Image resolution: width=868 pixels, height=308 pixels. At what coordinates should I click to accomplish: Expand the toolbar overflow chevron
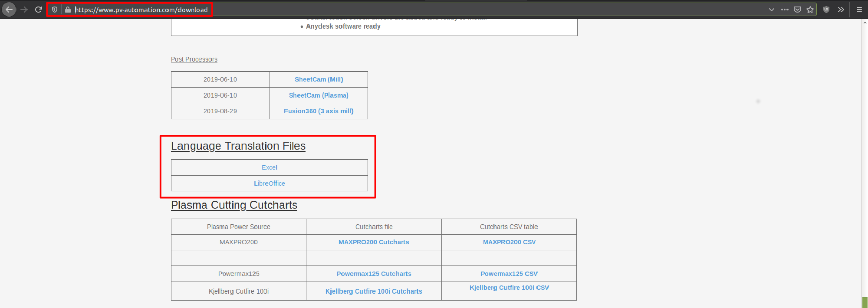[x=841, y=10]
